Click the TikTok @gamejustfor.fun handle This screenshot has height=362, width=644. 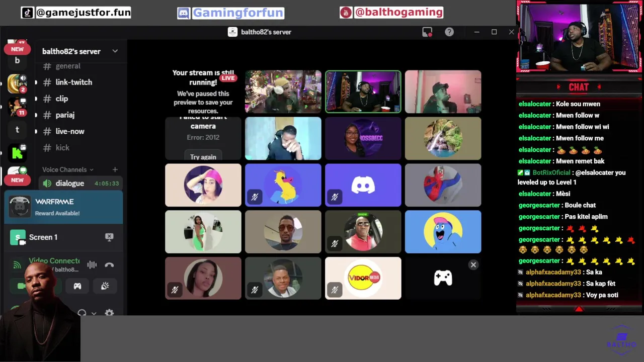[x=84, y=13]
